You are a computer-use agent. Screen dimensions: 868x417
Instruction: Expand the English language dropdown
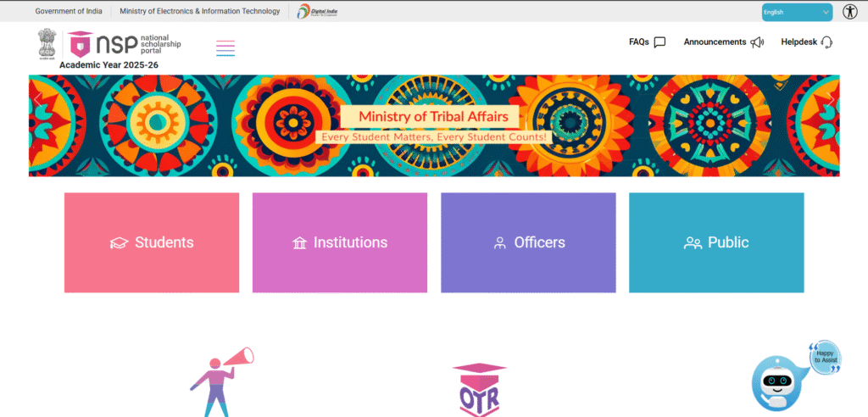(797, 12)
